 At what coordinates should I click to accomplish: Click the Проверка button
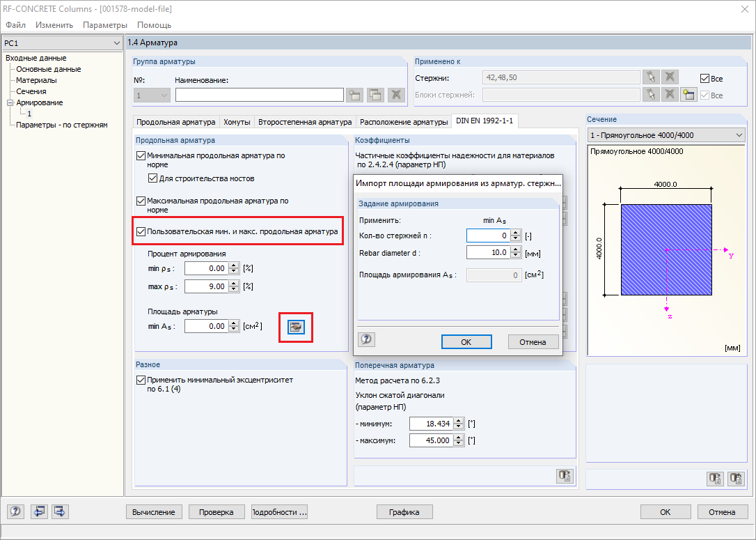216,512
